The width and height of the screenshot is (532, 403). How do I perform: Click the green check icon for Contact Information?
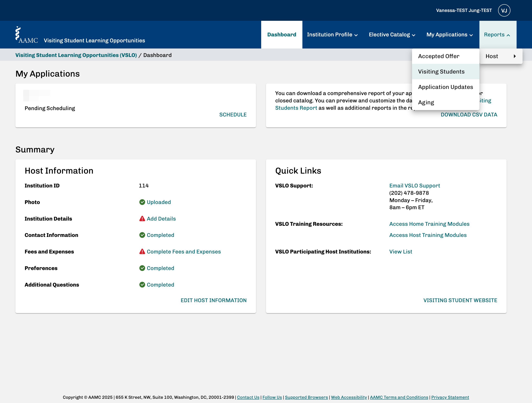pyautogui.click(x=142, y=235)
